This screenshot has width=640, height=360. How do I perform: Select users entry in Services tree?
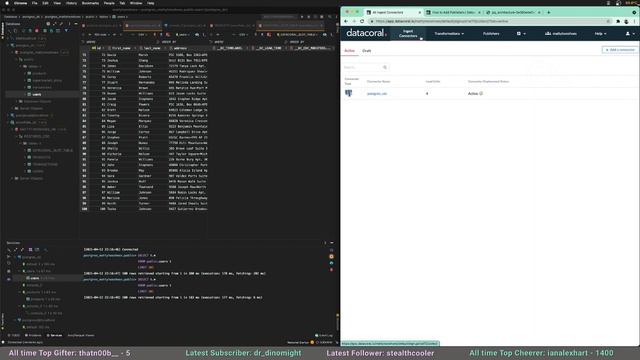click(35, 278)
